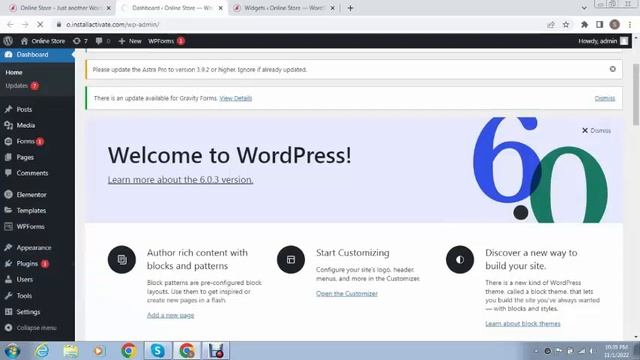Viewport: 640px width, 360px height.
Task: Go back in browser history
Action: point(10,24)
